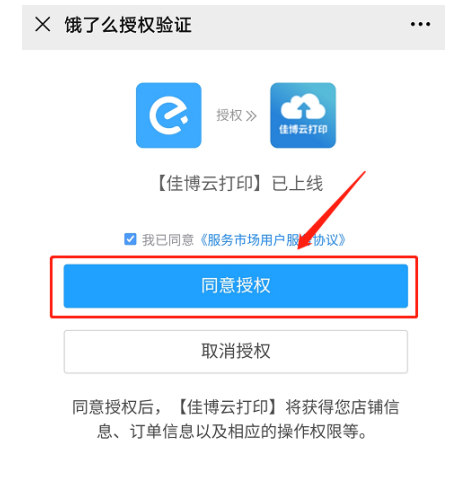Tap the 取消授权 button
This screenshot has height=479, width=455.
pyautogui.click(x=236, y=352)
